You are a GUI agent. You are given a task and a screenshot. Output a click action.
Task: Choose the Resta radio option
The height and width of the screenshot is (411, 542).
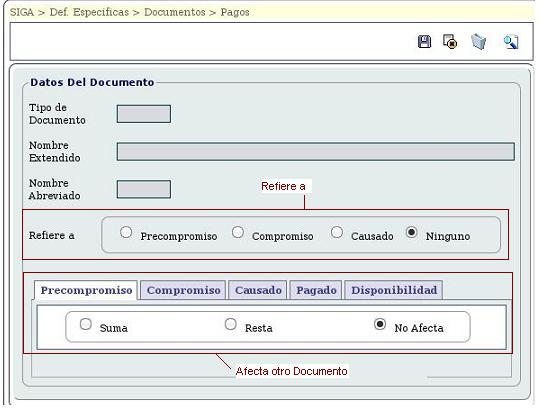click(231, 324)
